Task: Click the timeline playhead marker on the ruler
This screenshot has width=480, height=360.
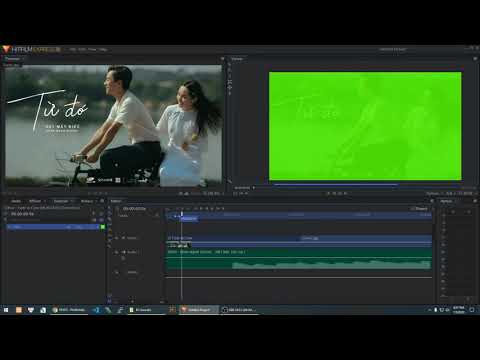Action: coord(182,213)
